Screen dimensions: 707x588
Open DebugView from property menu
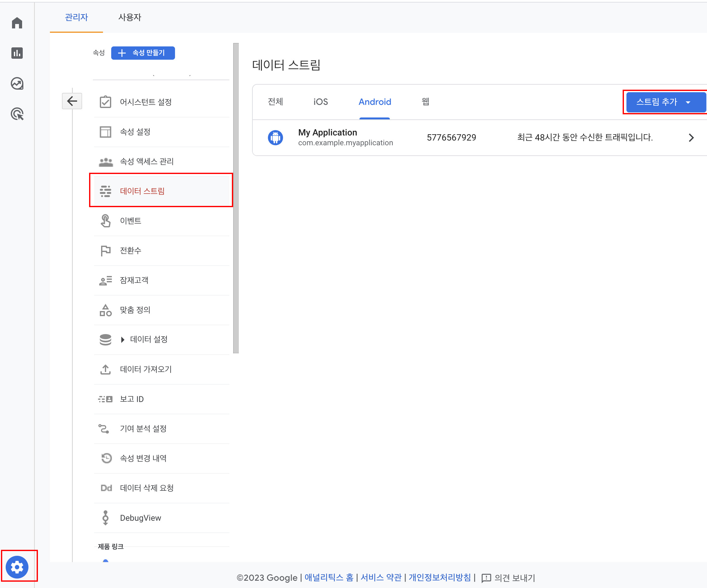click(x=140, y=518)
